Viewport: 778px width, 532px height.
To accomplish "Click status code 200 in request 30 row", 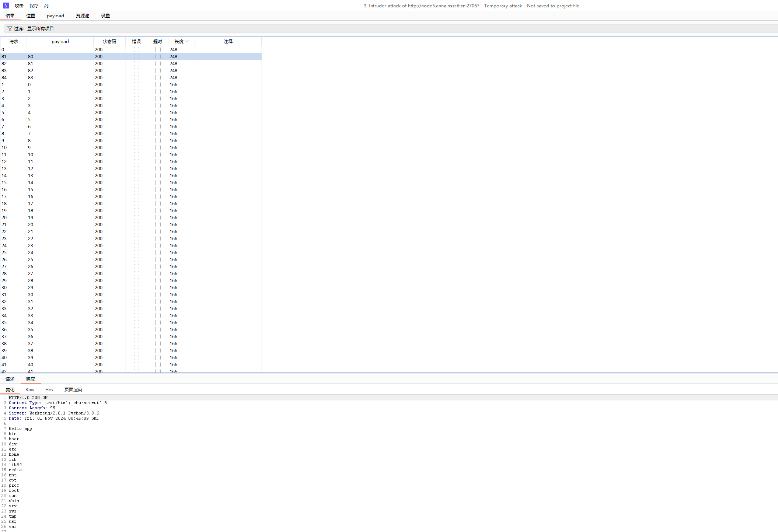I will click(98, 287).
